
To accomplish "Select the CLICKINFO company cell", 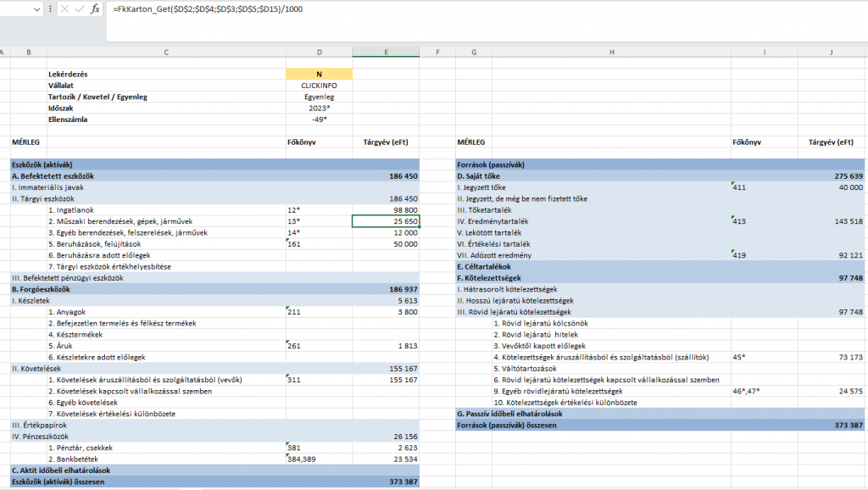I will (319, 86).
